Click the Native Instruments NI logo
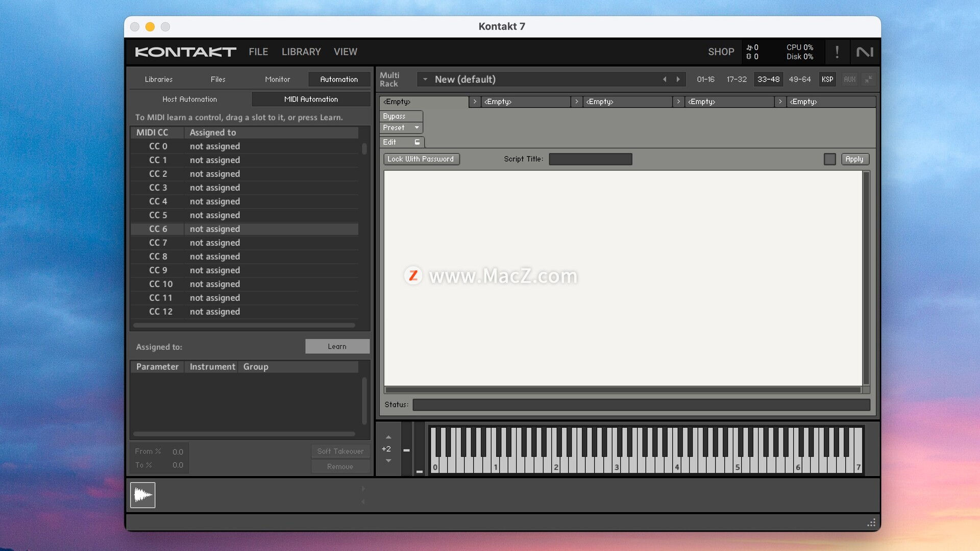Screen dimensions: 980x551 pos(865,52)
